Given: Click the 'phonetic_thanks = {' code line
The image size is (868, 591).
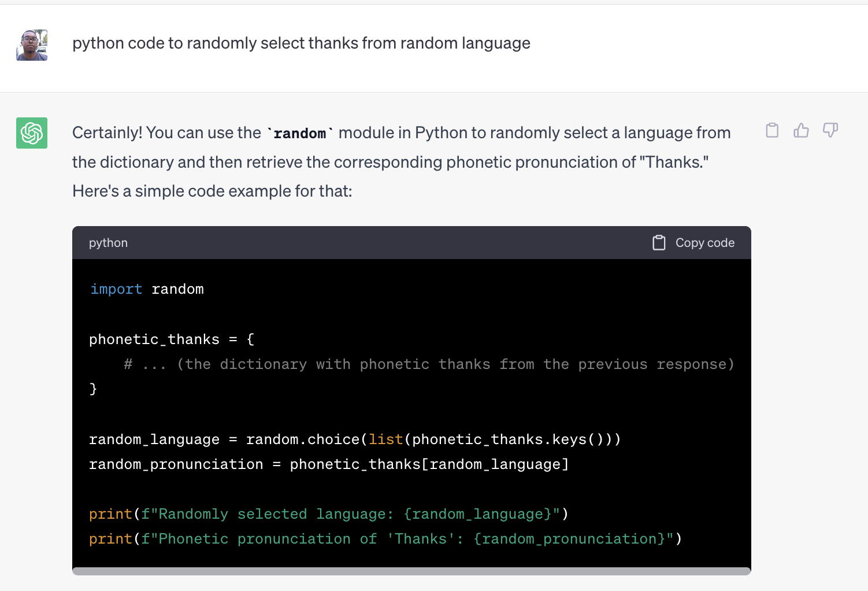Looking at the screenshot, I should pos(172,339).
